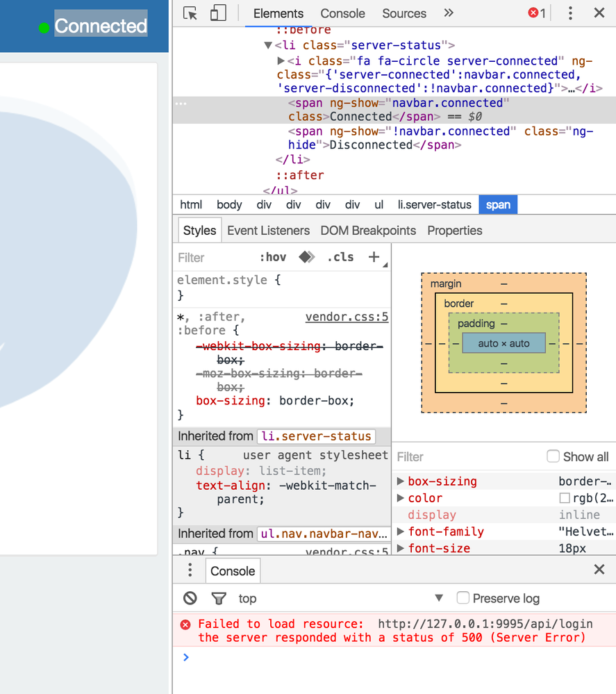
Task: Open the vendor.css:5 stylesheet link
Action: click(346, 316)
